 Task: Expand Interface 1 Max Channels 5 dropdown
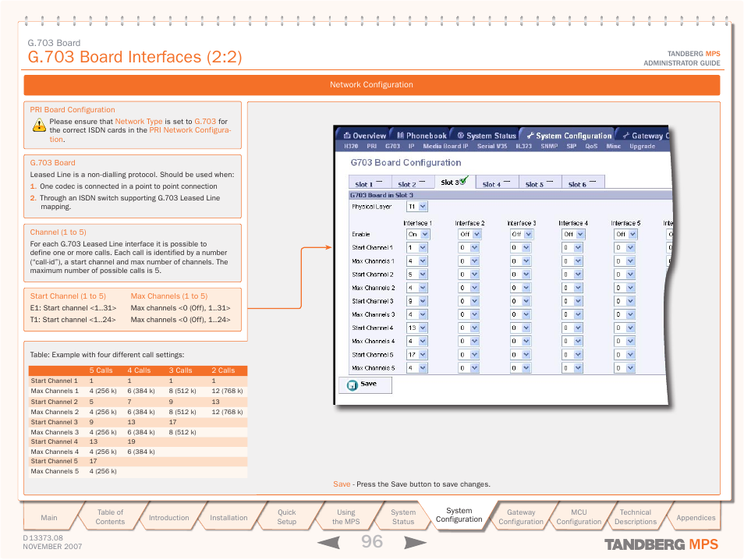tap(422, 368)
